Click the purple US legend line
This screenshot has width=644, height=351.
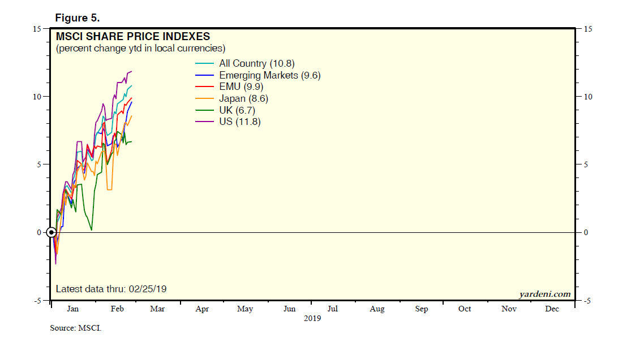(x=204, y=122)
